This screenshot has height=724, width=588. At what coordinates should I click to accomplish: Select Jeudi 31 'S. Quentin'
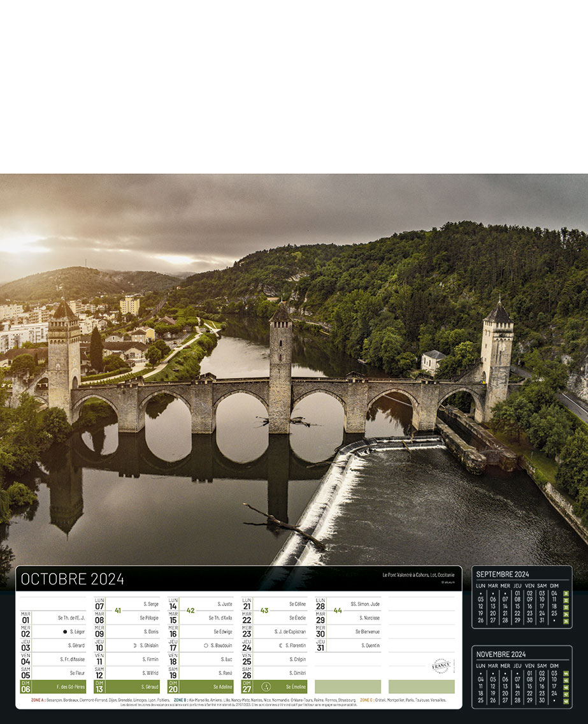(348, 646)
